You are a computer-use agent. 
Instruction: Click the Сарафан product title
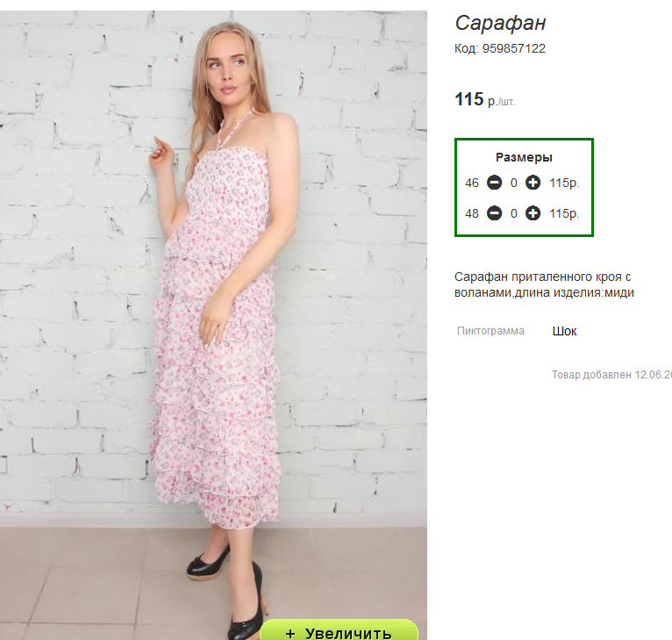point(500,23)
